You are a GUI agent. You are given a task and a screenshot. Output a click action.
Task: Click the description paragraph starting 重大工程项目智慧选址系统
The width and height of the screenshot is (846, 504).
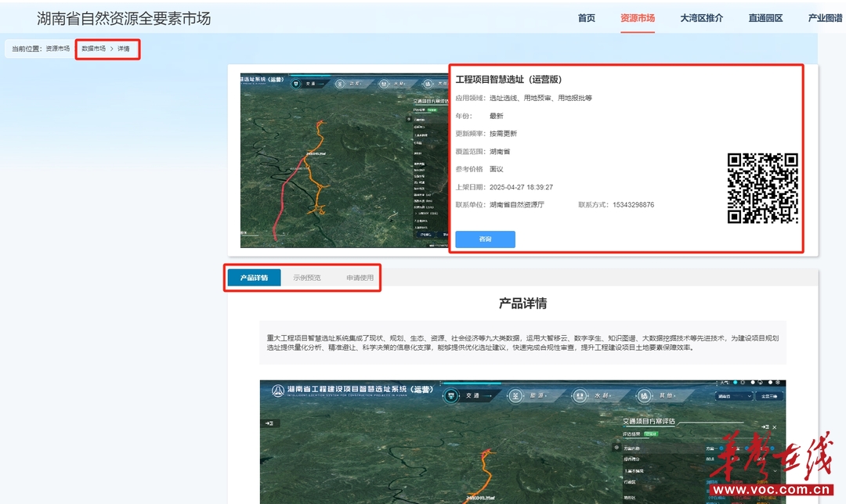tap(522, 343)
